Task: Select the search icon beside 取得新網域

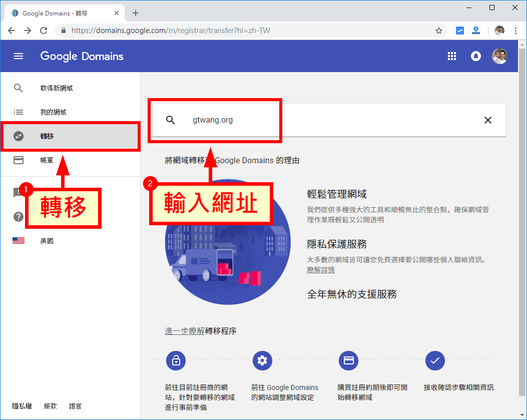Action: [x=19, y=88]
